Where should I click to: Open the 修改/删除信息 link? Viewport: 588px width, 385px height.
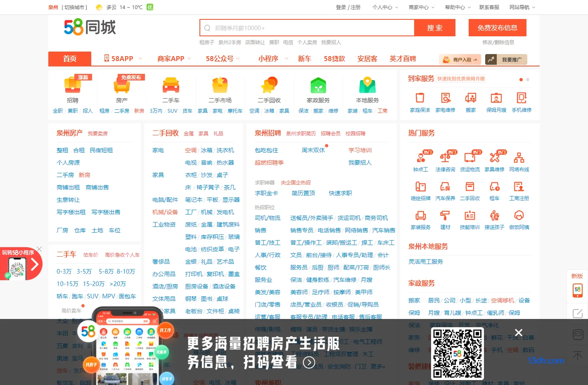pyautogui.click(x=498, y=42)
